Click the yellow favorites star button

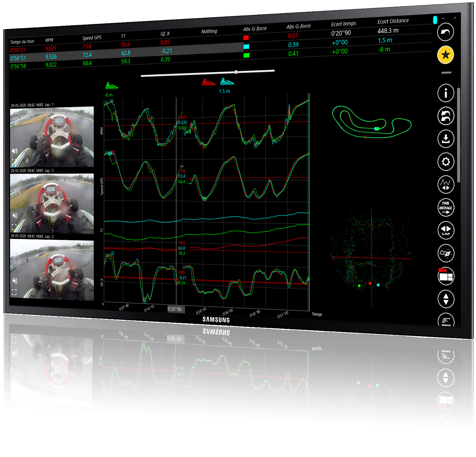tap(445, 55)
